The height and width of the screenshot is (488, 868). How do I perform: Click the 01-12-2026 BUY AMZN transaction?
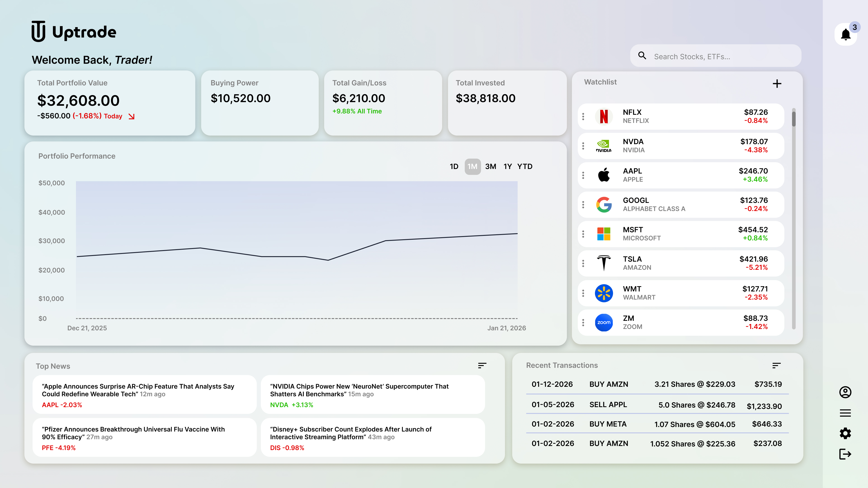coord(657,384)
